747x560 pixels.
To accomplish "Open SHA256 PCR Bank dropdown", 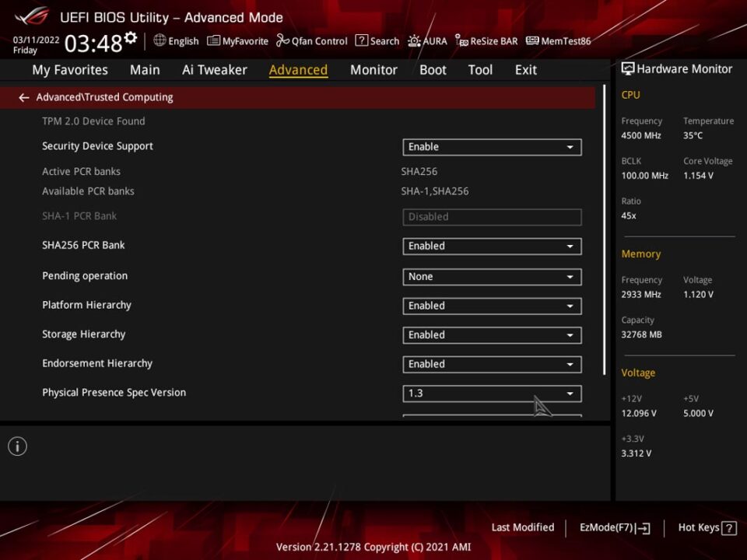I will click(x=492, y=247).
